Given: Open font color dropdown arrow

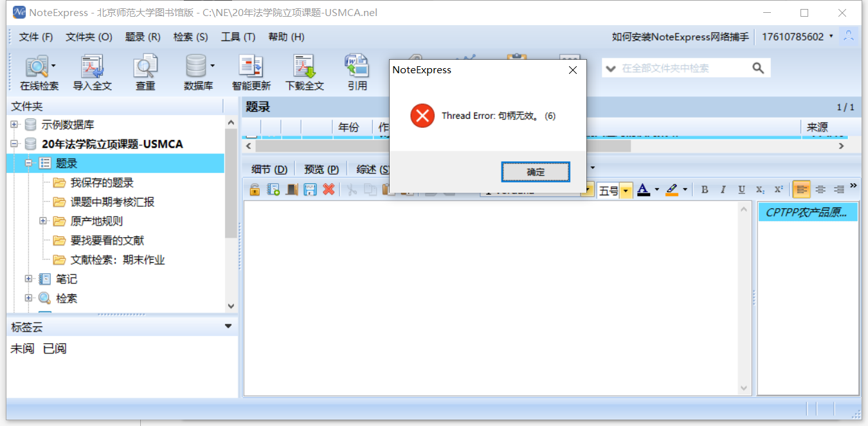Looking at the screenshot, I should 656,190.
